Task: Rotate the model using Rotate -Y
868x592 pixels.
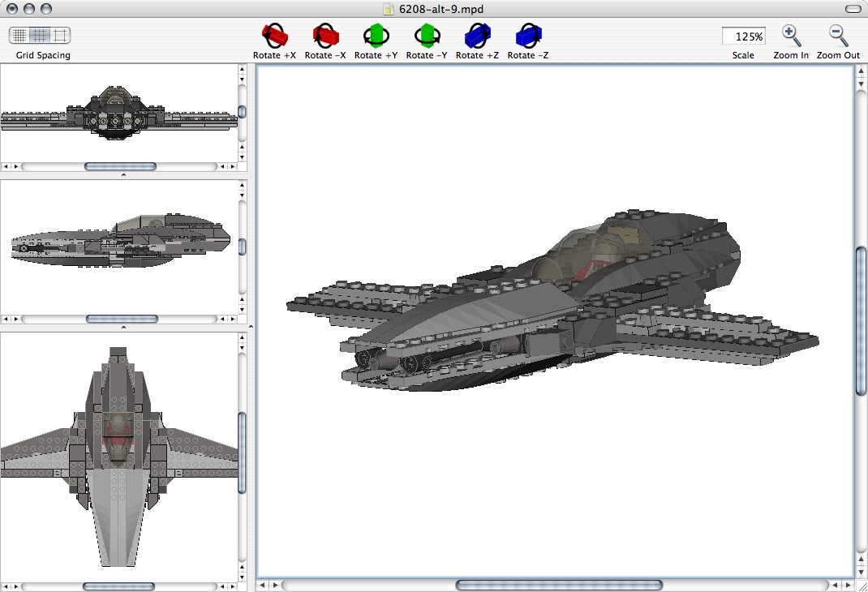Action: tap(426, 36)
